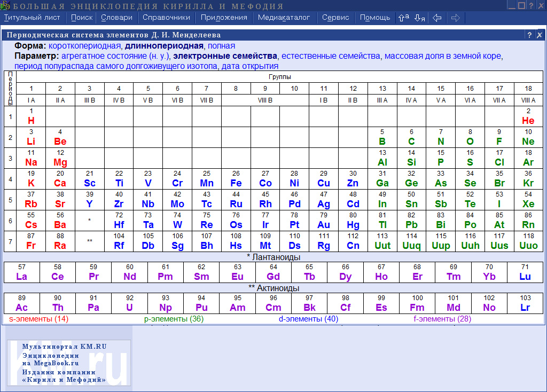Viewport: 547px width, 392px height.
Task: Open the Словари menu
Action: click(117, 17)
